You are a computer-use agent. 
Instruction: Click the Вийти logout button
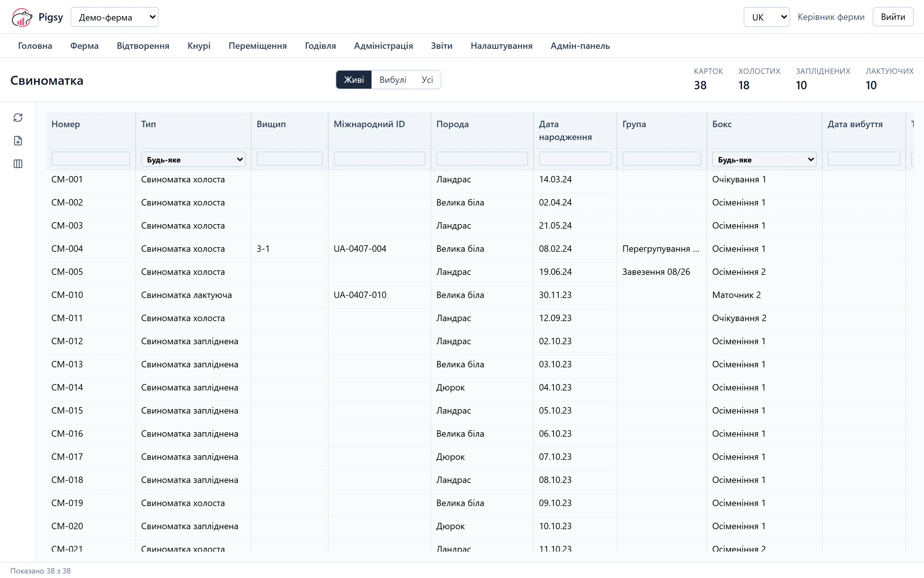893,17
